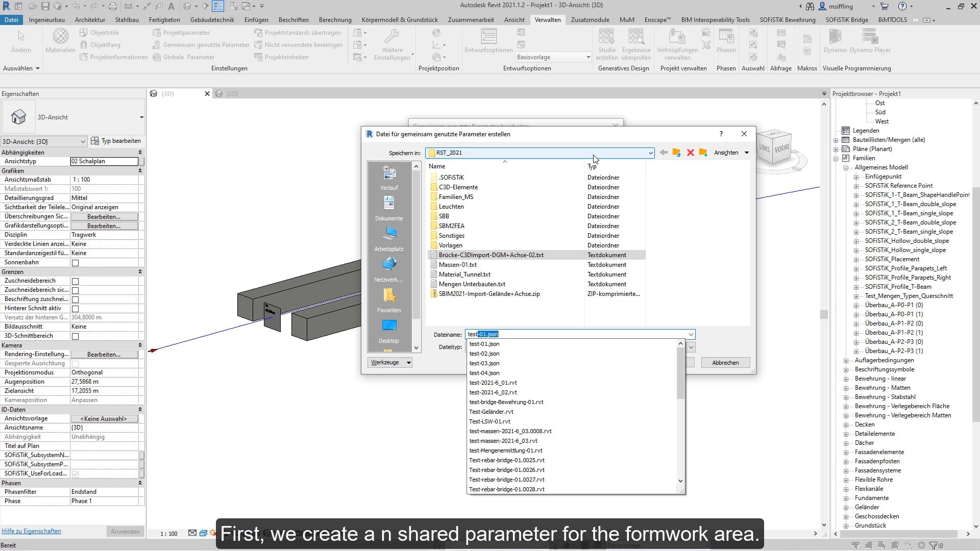Switch to the Einfügen ribbon tab

pos(256,20)
